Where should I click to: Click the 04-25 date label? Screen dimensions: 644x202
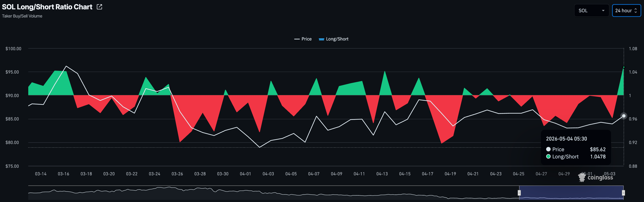pos(519,174)
